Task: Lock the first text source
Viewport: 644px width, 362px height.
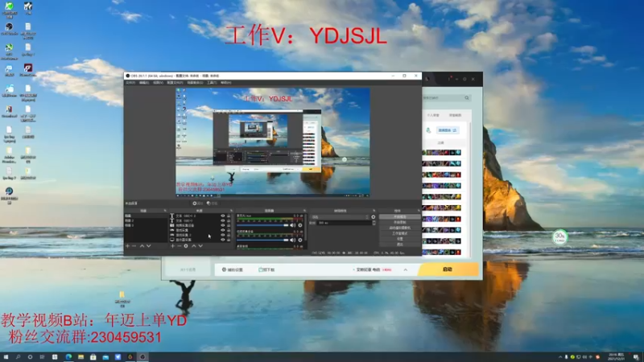Action: point(229,216)
